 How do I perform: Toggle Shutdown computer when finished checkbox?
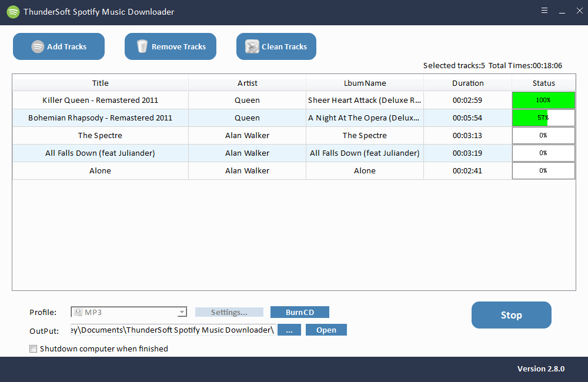tap(34, 349)
